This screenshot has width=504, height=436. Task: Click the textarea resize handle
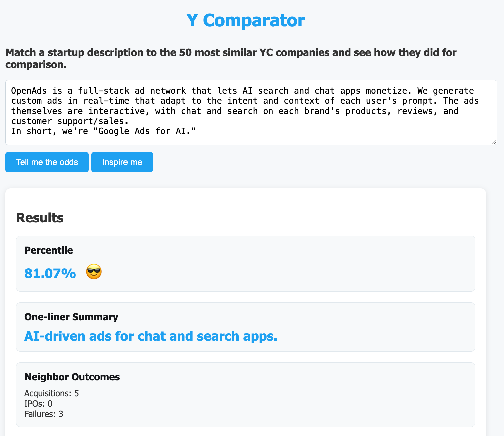pos(494,142)
